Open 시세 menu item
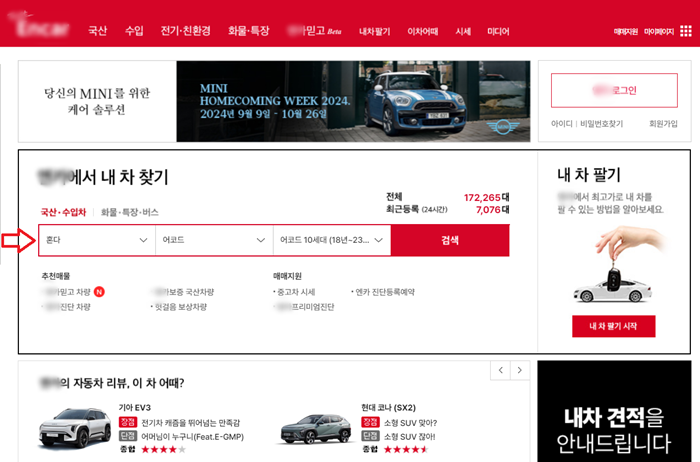 [x=463, y=31]
